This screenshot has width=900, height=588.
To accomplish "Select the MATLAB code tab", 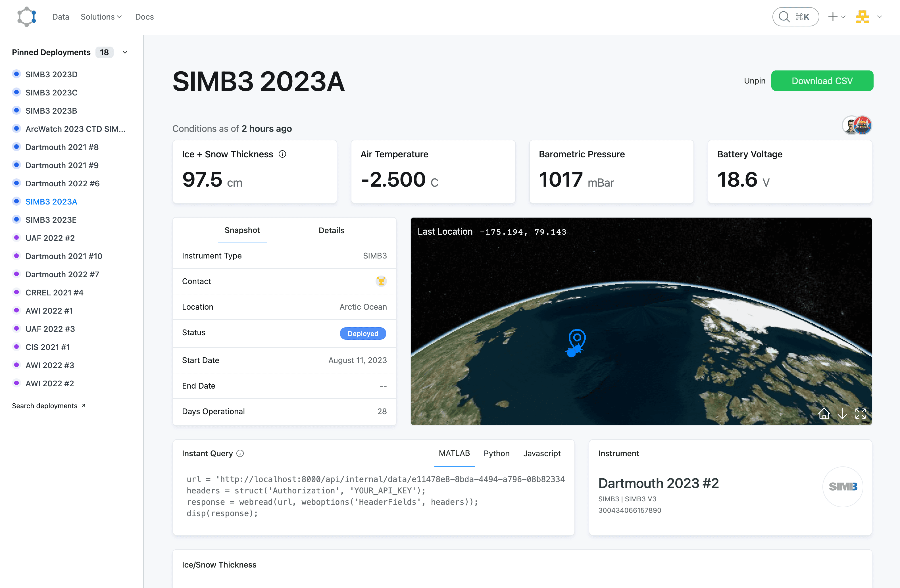I will (x=454, y=453).
